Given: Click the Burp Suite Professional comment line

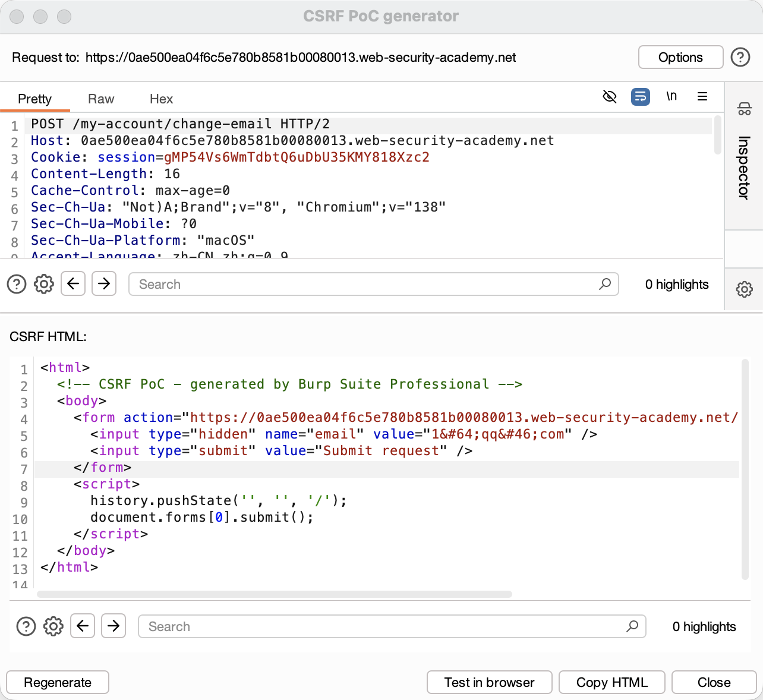Looking at the screenshot, I should click(289, 384).
